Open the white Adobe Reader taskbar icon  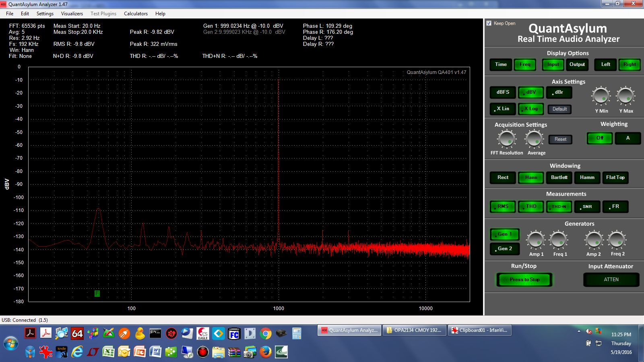click(x=46, y=333)
